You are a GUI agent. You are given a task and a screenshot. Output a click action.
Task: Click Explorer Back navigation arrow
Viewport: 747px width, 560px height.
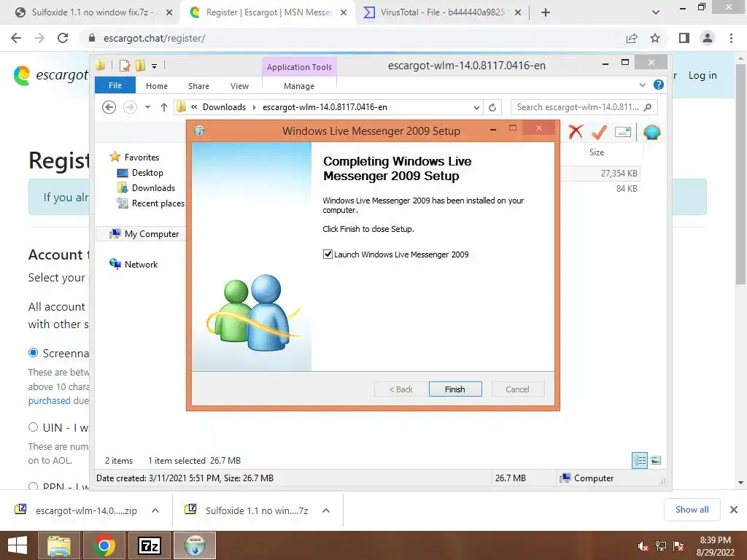click(x=109, y=107)
